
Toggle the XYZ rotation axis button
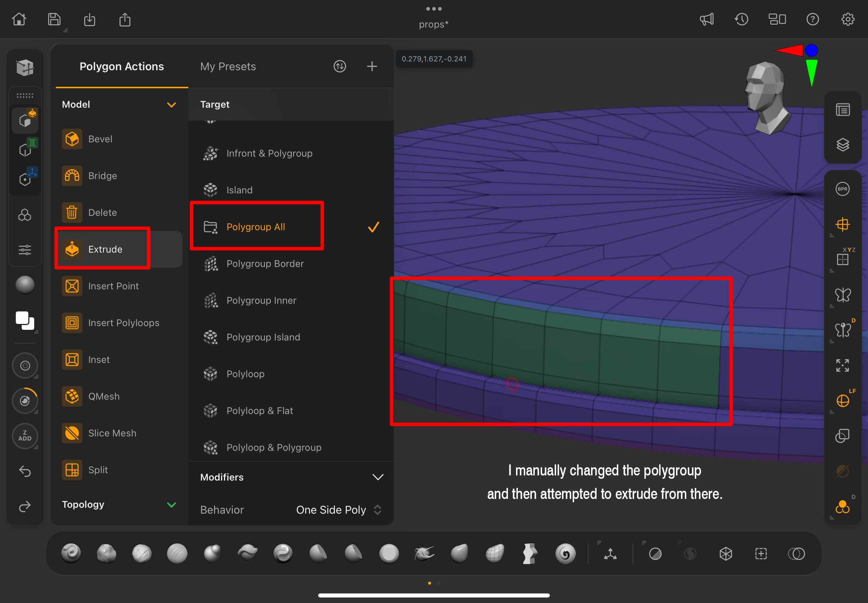[843, 259]
